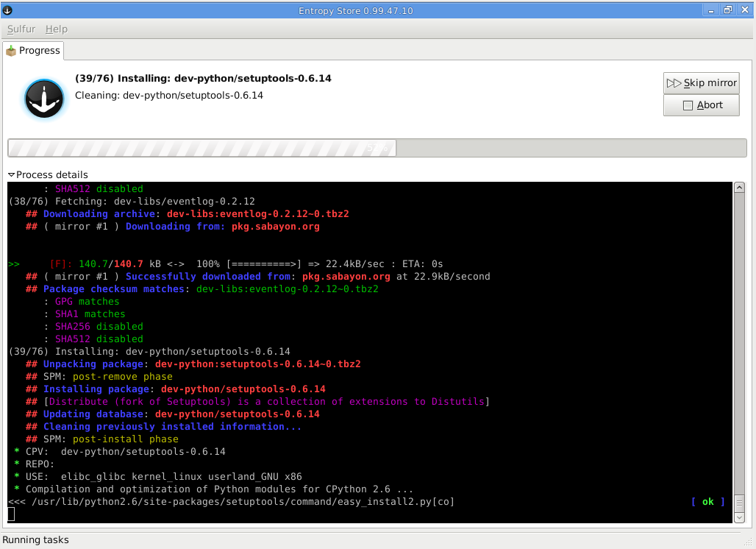Click the terminal cursor block
The width and height of the screenshot is (756, 549).
(11, 514)
